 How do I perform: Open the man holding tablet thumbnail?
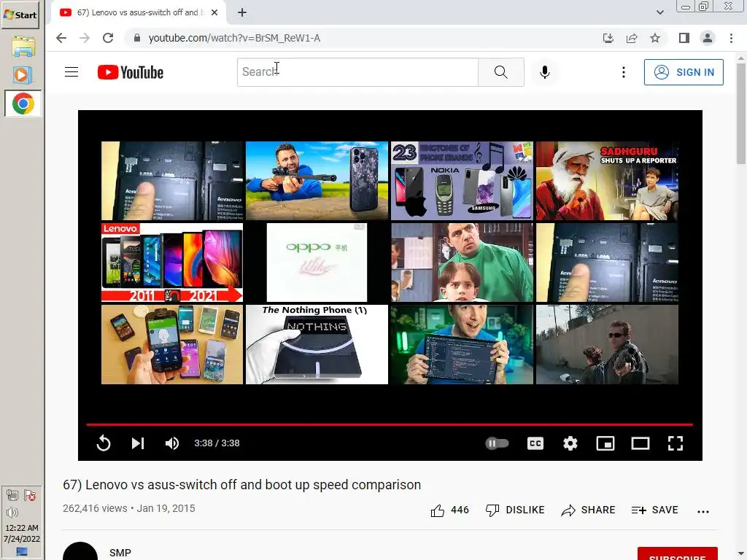(x=462, y=344)
